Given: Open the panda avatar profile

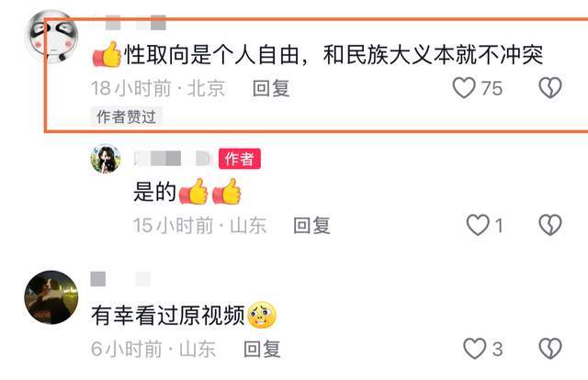Looking at the screenshot, I should pyautogui.click(x=51, y=37).
